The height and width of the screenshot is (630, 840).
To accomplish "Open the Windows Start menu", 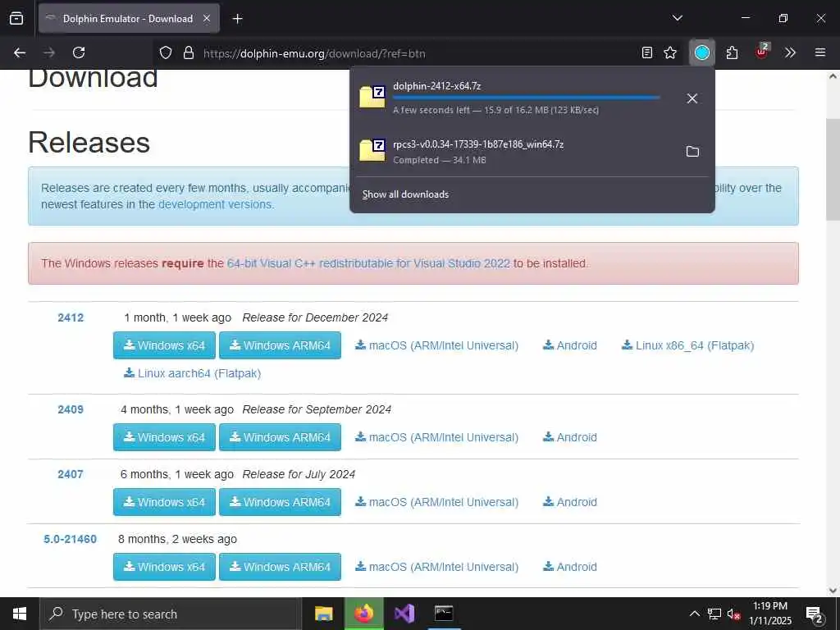I will coord(20,614).
